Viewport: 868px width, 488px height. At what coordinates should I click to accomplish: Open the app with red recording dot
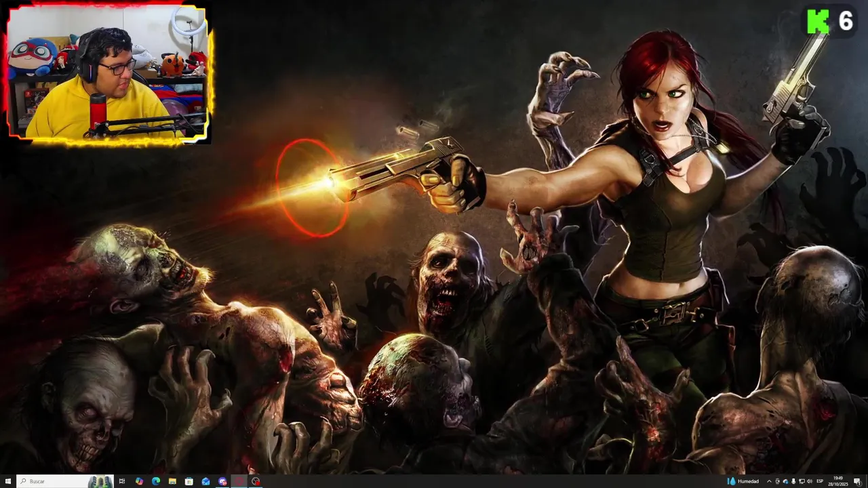pyautogui.click(x=256, y=481)
